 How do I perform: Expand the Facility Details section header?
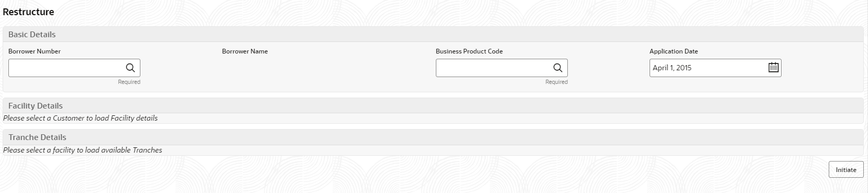click(x=433, y=105)
